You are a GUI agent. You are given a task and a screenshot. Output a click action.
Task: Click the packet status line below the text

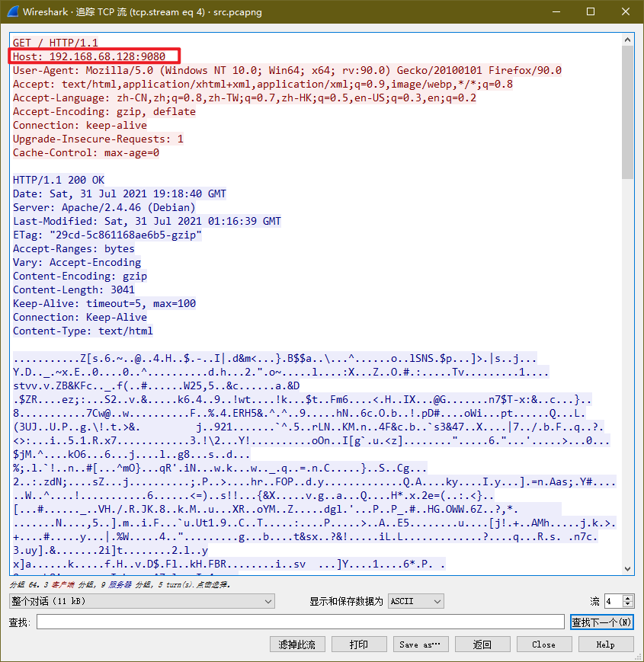(x=120, y=584)
